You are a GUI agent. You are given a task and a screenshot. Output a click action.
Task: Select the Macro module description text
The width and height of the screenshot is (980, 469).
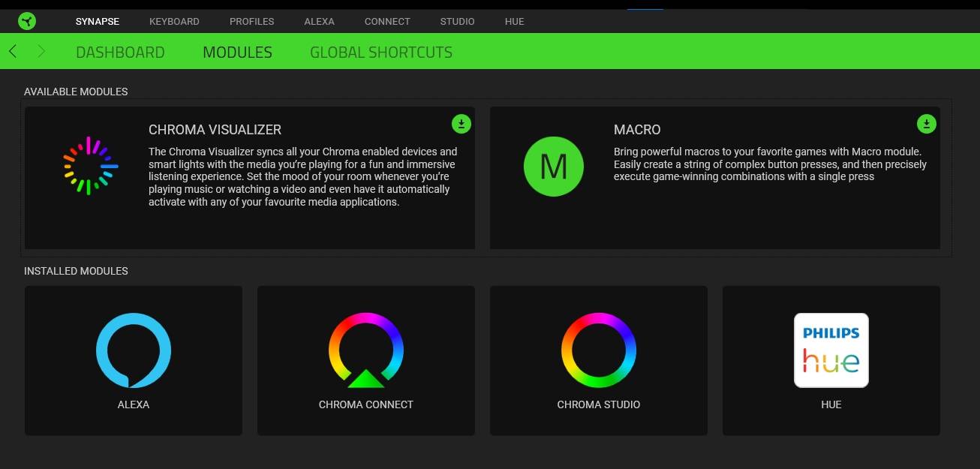769,164
